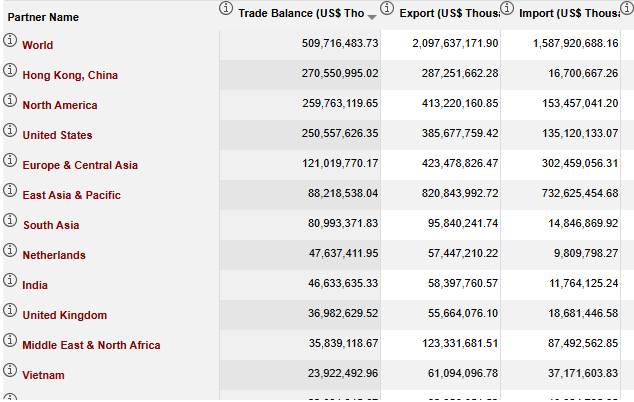
Task: Open info icon next to Netherlands row
Action: point(10,250)
